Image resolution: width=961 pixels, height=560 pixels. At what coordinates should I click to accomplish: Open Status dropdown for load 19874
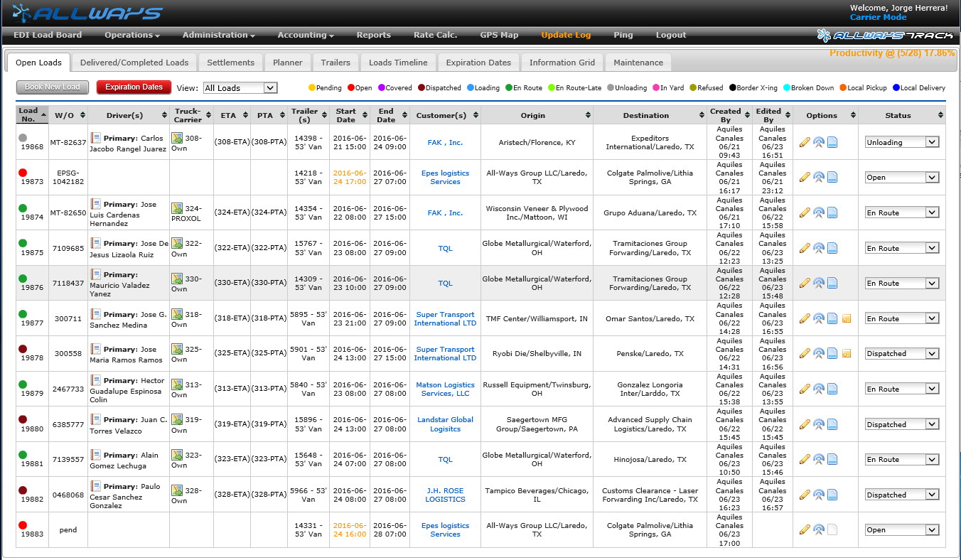coord(902,212)
